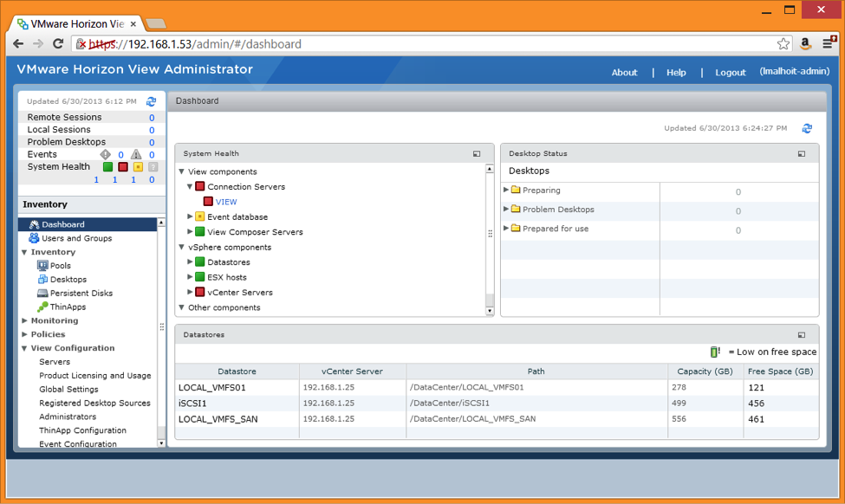Collapse the Connection Servers node

point(190,187)
